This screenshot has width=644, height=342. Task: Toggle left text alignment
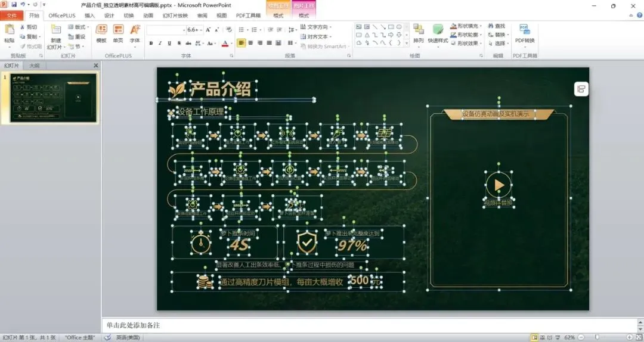[241, 43]
